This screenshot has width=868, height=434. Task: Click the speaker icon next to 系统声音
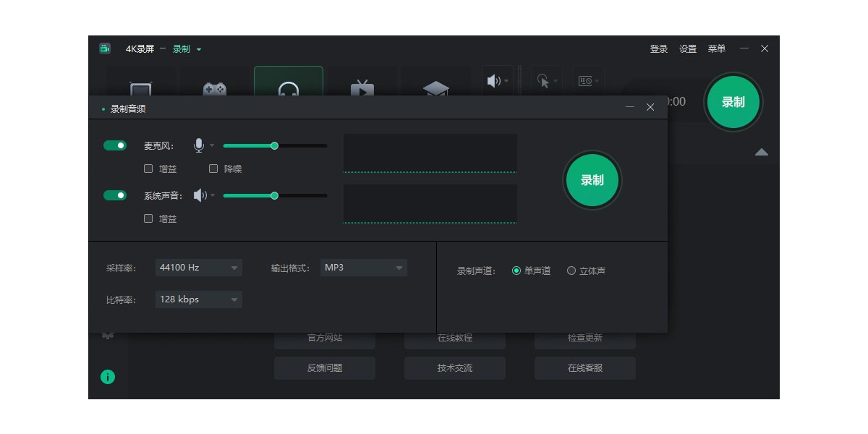click(200, 195)
